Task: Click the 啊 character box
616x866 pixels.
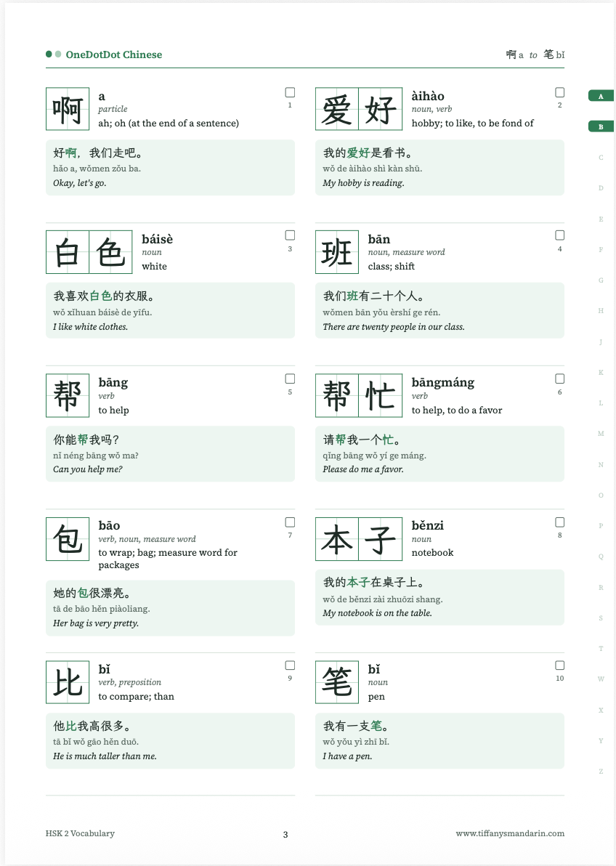Action: (68, 109)
